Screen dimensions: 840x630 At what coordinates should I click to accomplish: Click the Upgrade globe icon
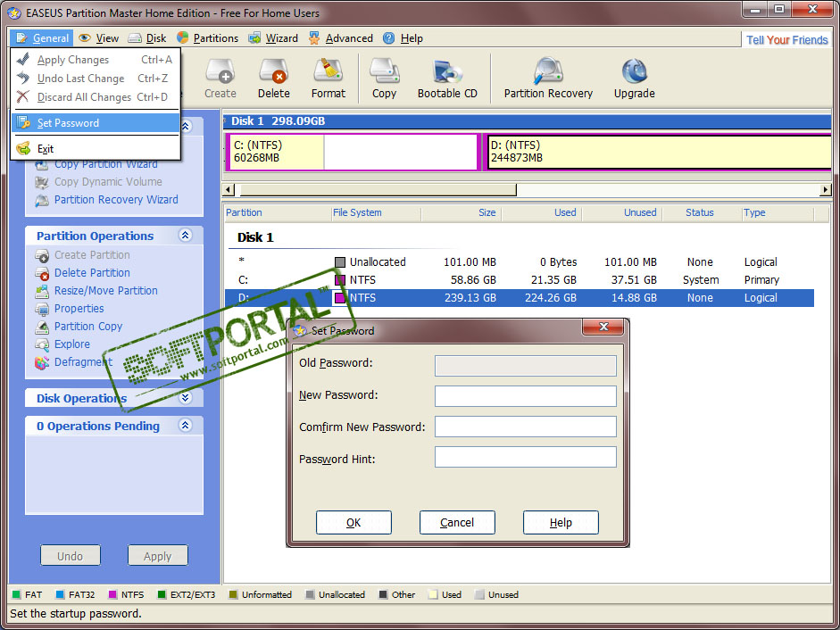pyautogui.click(x=635, y=71)
